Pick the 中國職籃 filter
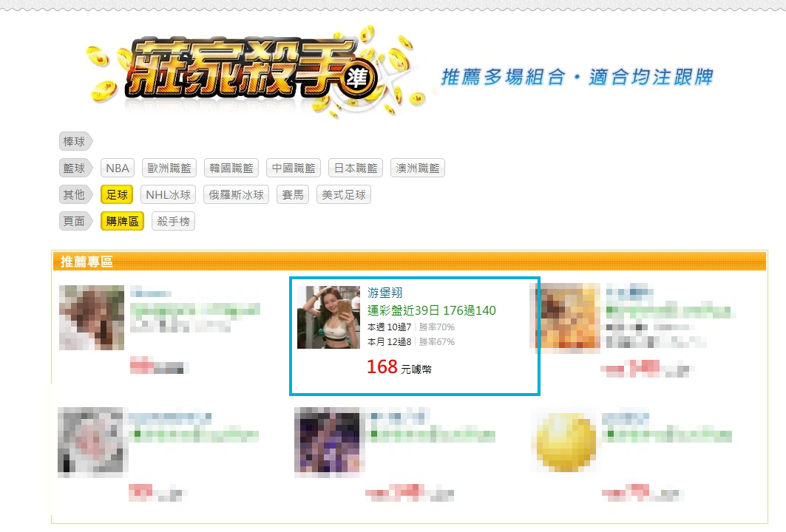The height and width of the screenshot is (532, 786). pyautogui.click(x=294, y=168)
